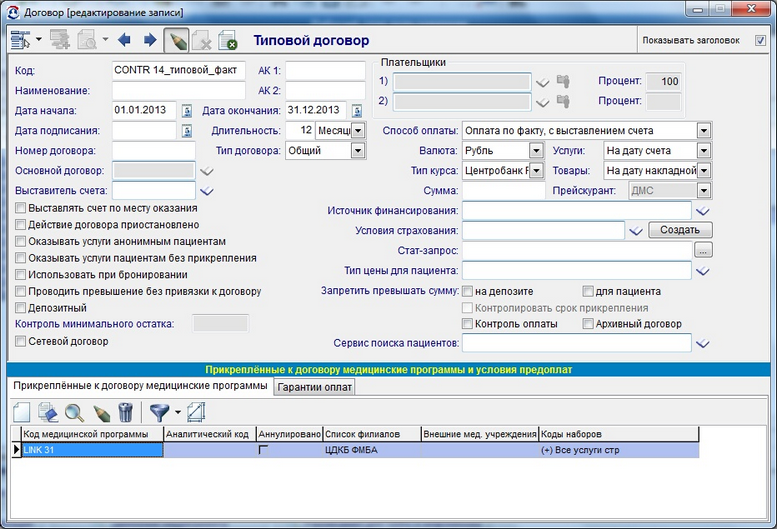Image resolution: width=777 pixels, height=529 pixels.
Task: Copy medical program record icon
Action: point(48,412)
